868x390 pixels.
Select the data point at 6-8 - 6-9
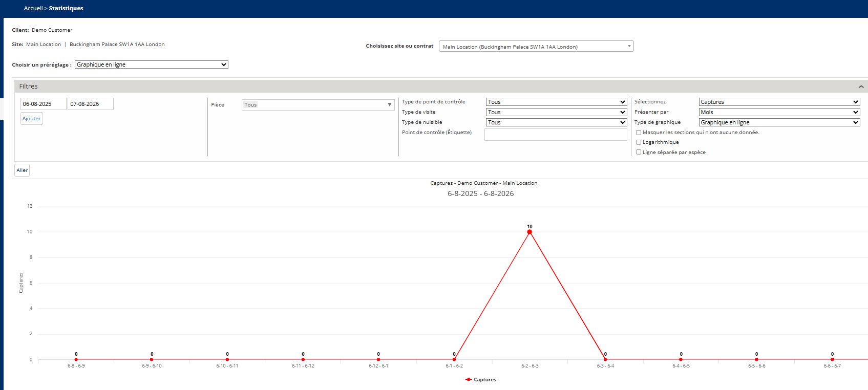[x=76, y=359]
